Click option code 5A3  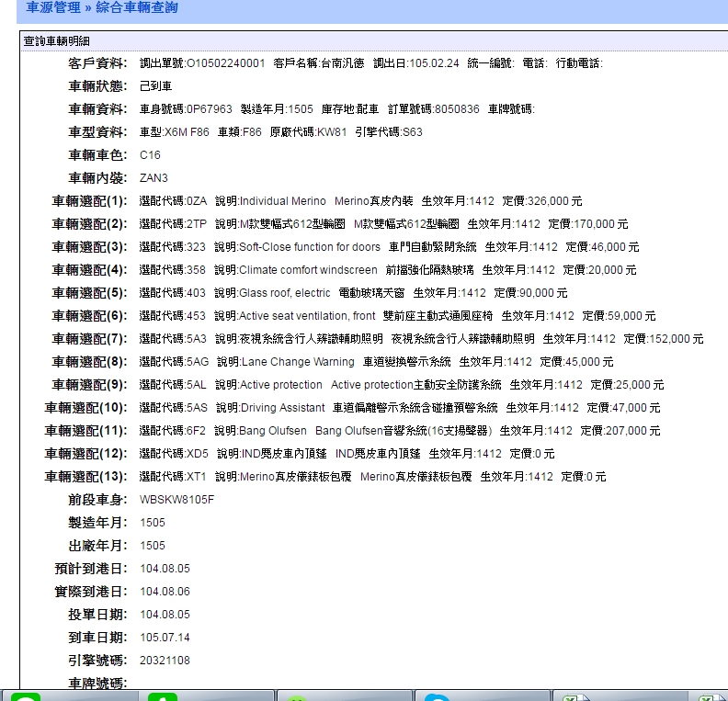(196, 339)
